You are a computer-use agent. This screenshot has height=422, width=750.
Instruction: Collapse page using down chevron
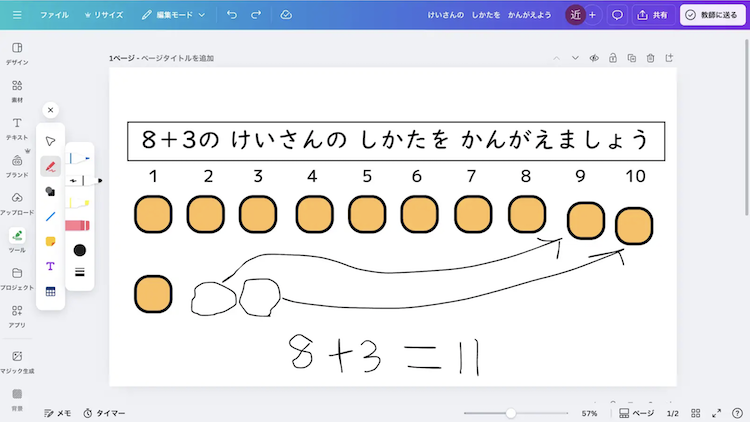tap(575, 58)
